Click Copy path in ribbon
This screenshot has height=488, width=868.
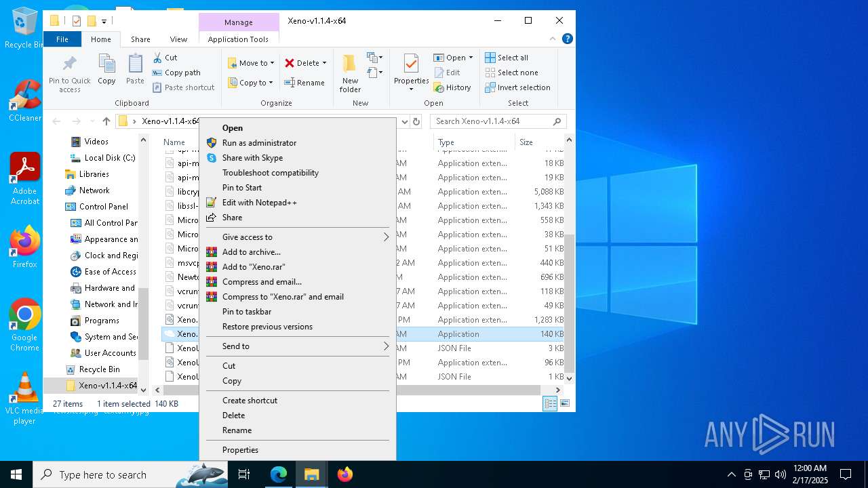[176, 73]
